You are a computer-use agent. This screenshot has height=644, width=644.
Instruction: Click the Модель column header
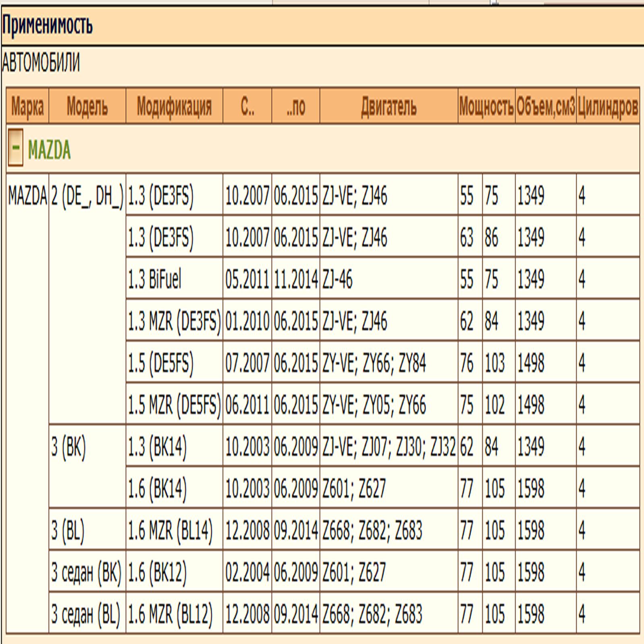87,107
